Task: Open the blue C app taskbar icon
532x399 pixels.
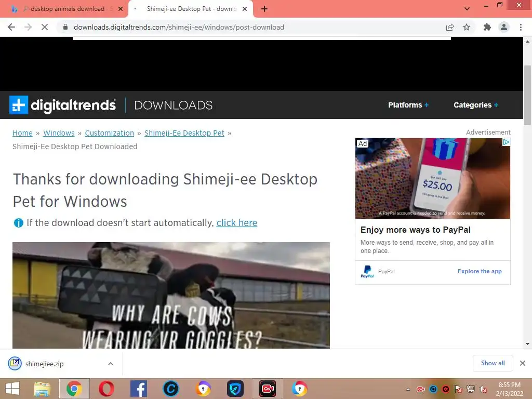Action: (170, 389)
